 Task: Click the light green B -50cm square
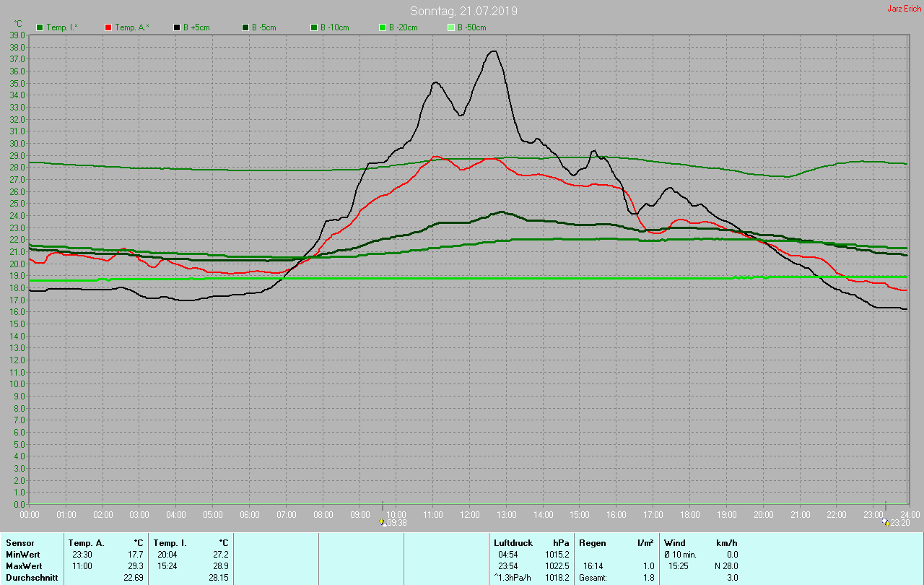click(451, 27)
